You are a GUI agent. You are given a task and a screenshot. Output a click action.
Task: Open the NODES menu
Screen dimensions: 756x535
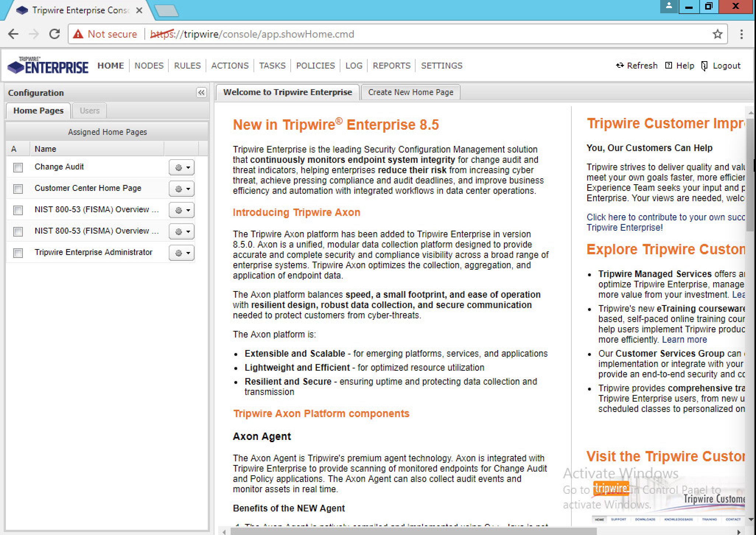tap(149, 66)
